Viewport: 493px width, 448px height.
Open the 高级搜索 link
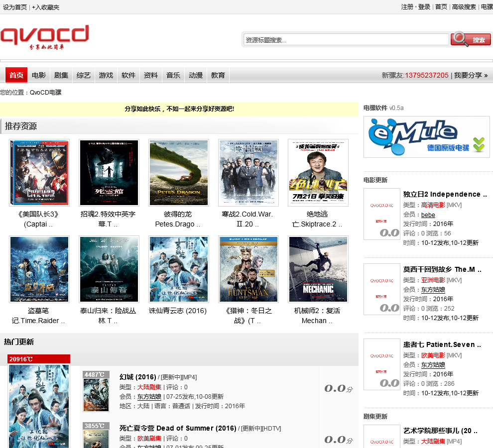(464, 7)
